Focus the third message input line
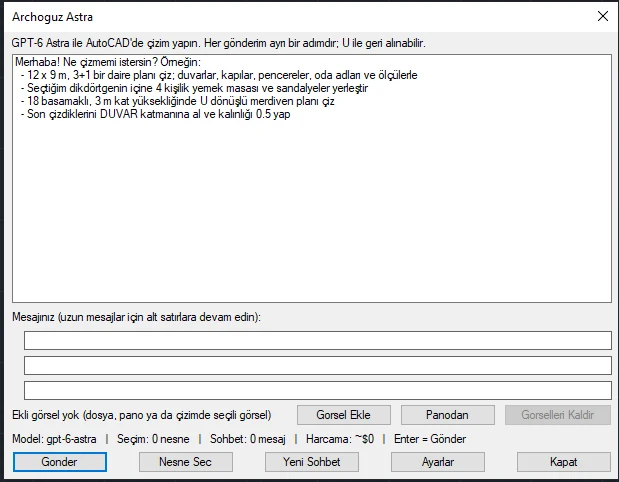619x482 pixels. 318,390
